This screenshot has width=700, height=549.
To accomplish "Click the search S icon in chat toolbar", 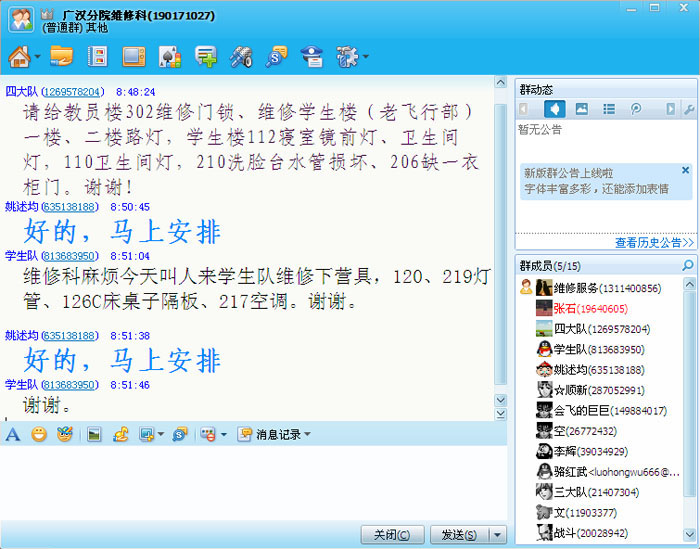I will point(180,434).
